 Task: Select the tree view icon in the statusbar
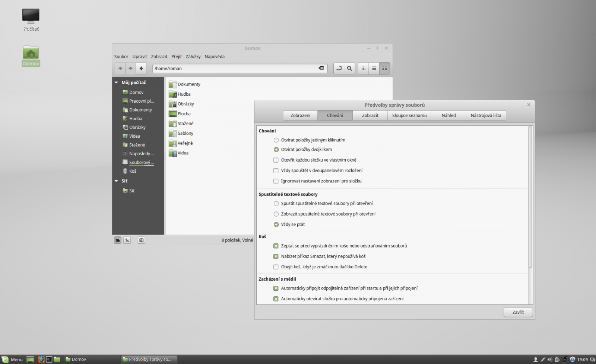pos(127,240)
